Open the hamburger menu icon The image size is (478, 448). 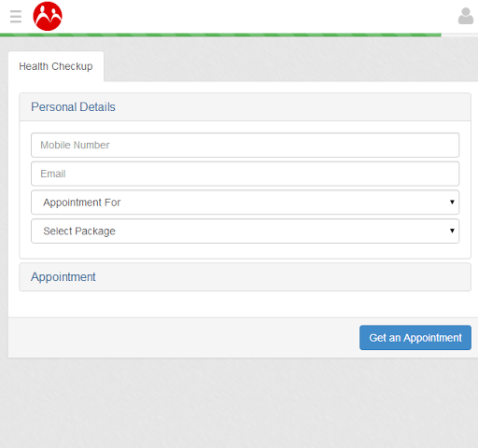16,17
